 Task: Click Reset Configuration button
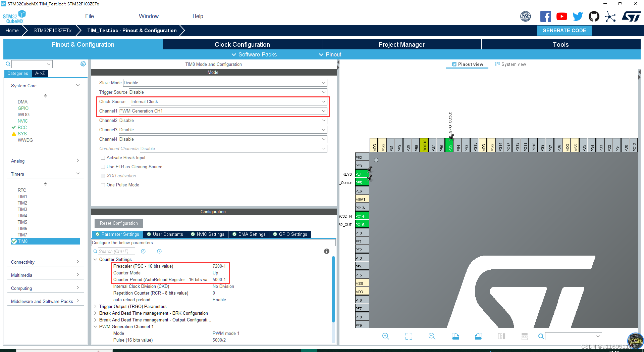[119, 223]
